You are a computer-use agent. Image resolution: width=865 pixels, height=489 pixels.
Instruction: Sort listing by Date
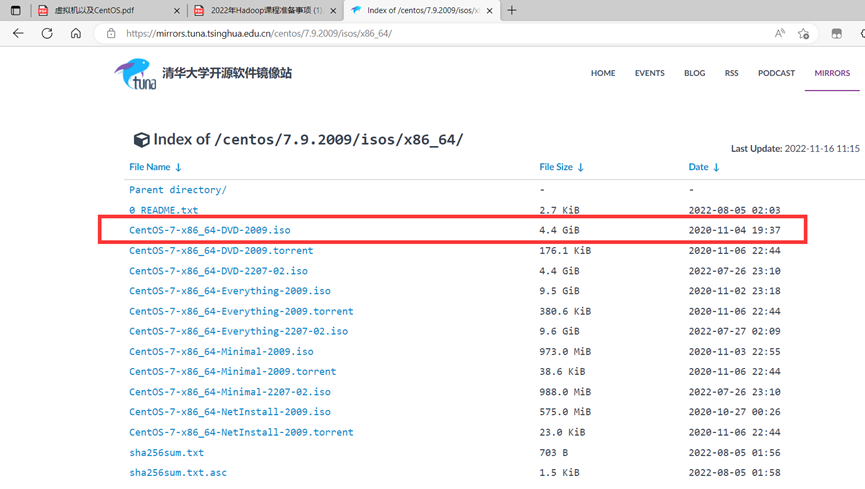click(703, 167)
